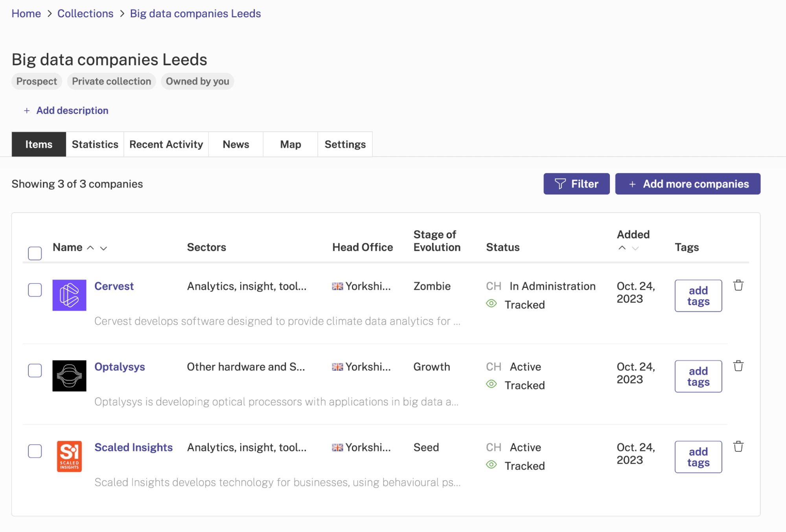Select all companies with header checkbox
The height and width of the screenshot is (532, 786).
click(35, 253)
